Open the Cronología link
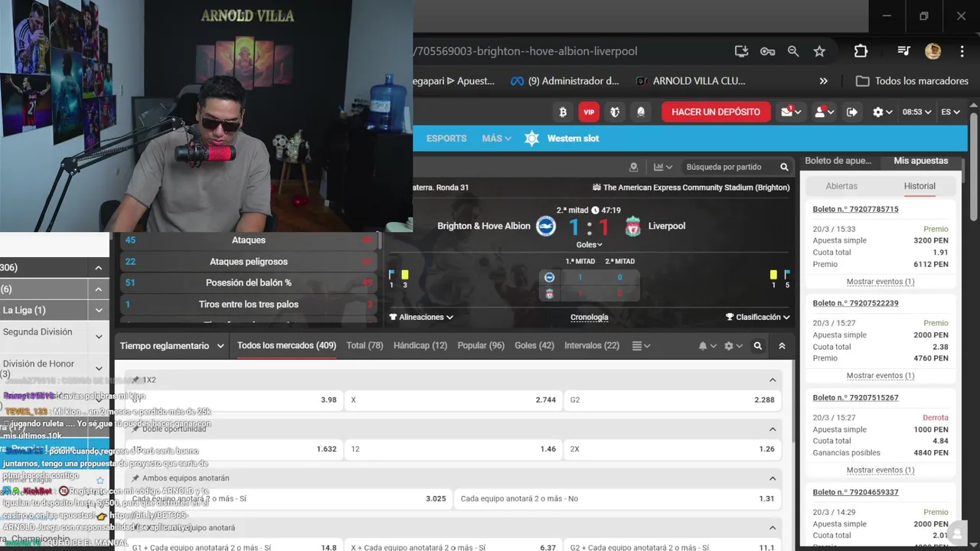 [x=590, y=317]
